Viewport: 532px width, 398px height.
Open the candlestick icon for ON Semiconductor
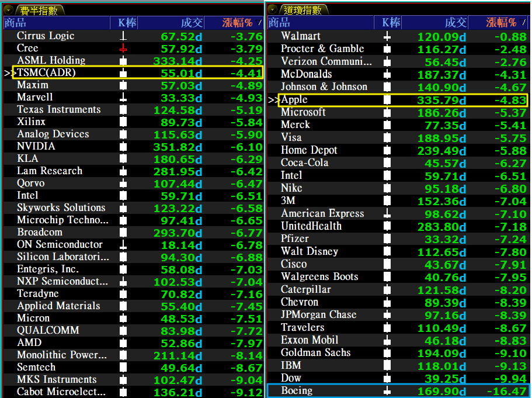(x=123, y=245)
